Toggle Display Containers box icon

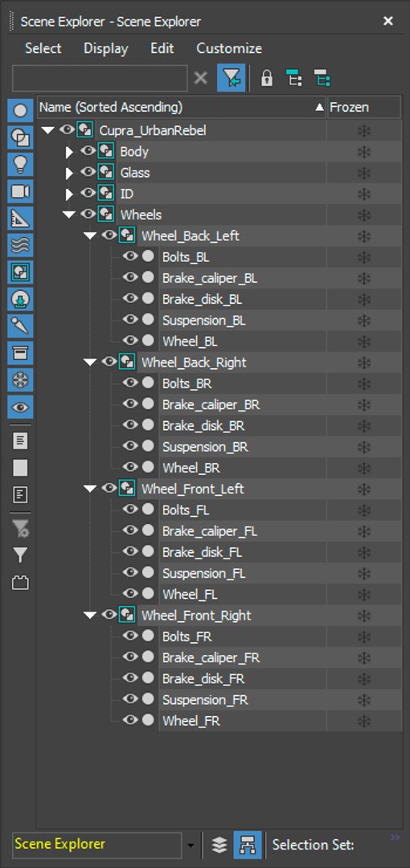(x=20, y=353)
